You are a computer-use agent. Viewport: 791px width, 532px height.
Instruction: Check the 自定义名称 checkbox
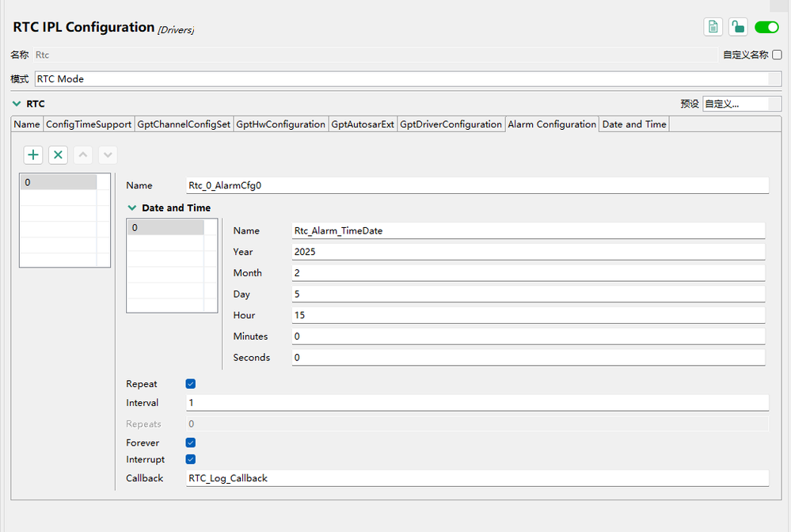(777, 55)
